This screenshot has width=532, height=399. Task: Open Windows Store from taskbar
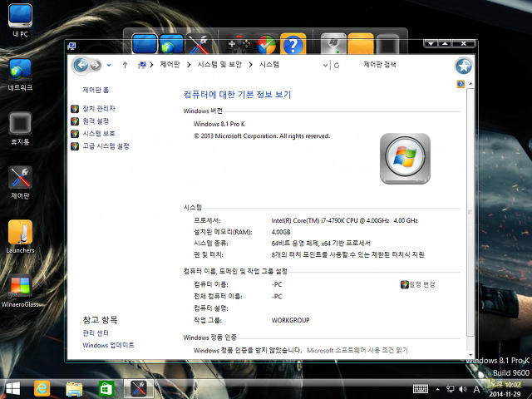pyautogui.click(x=106, y=389)
